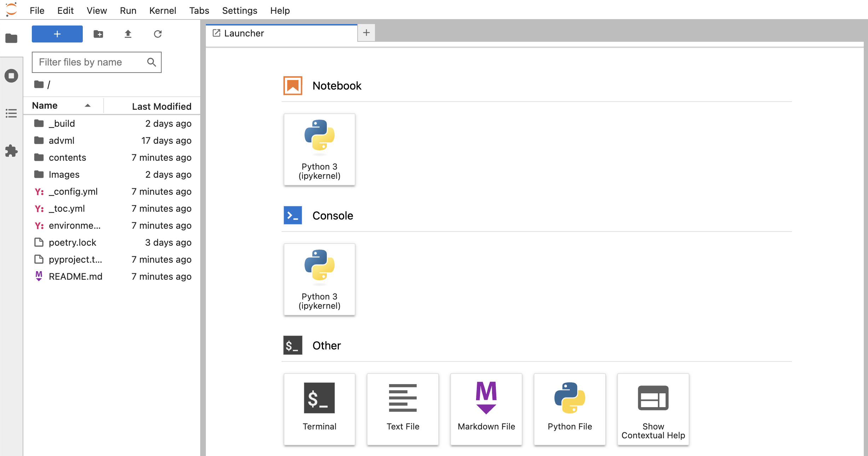Image resolution: width=868 pixels, height=456 pixels.
Task: Select the poetry.lock file
Action: coord(112,243)
